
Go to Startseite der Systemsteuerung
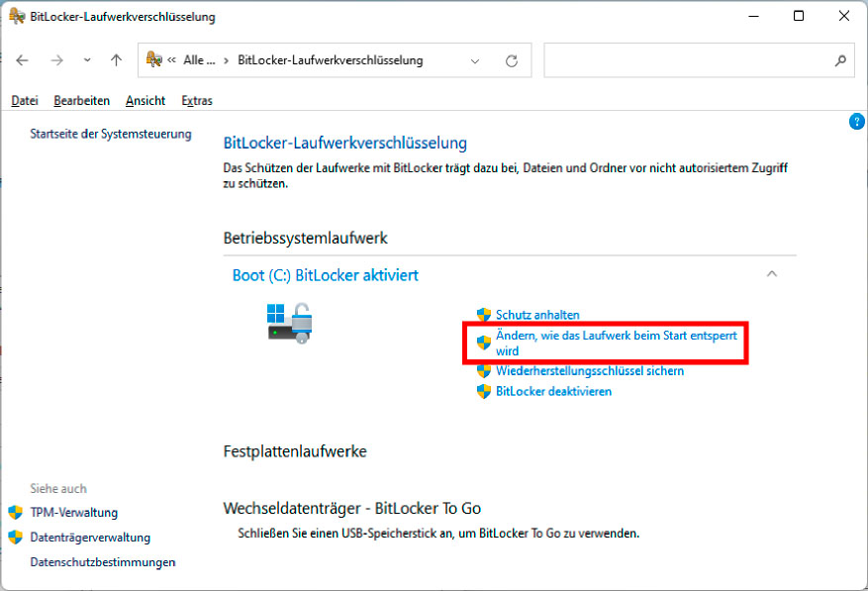[x=111, y=134]
